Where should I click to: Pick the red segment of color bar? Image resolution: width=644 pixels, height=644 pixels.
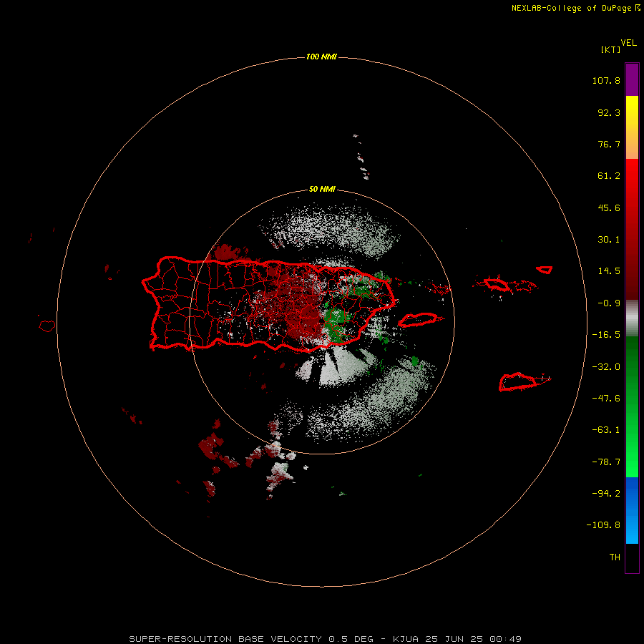point(632,229)
